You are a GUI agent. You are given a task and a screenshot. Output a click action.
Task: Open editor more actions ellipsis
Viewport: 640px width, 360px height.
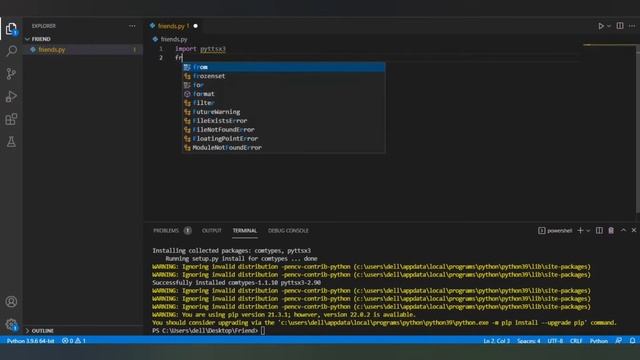[x=632, y=26]
